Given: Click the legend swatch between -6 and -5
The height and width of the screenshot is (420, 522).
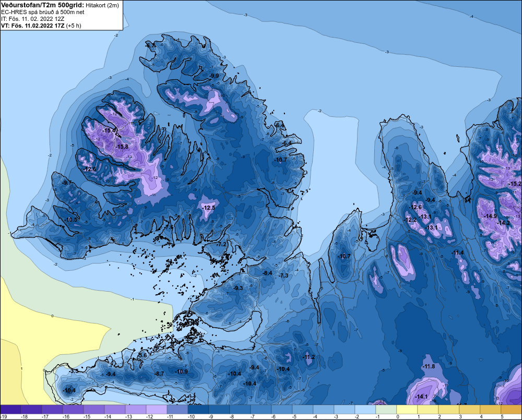Looking at the screenshot, I should (282, 410).
